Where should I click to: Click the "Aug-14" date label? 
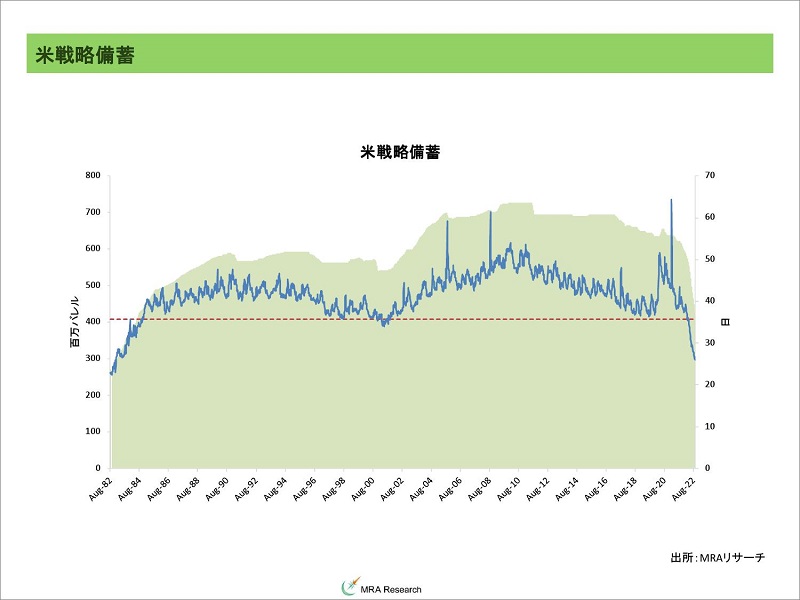coord(567,488)
